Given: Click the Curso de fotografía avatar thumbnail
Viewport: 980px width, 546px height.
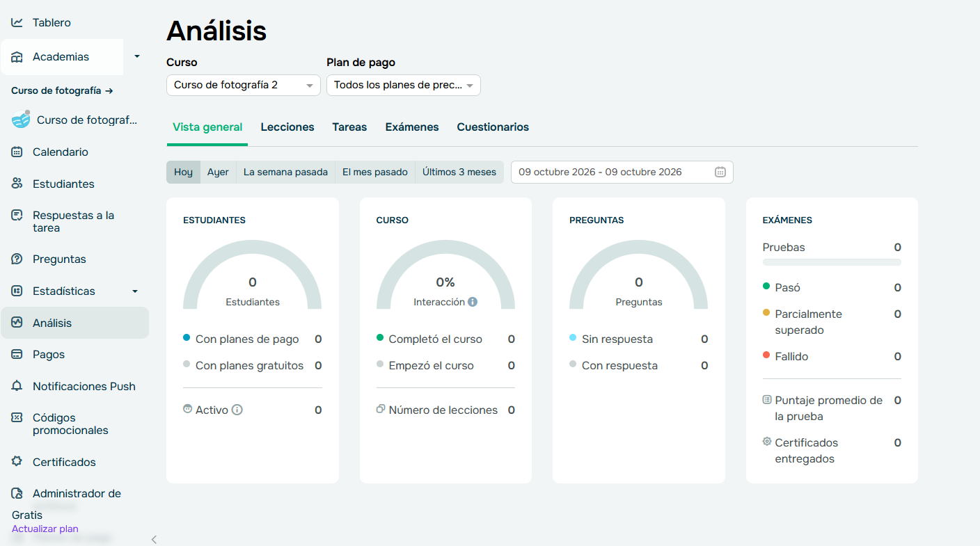Looking at the screenshot, I should [21, 120].
